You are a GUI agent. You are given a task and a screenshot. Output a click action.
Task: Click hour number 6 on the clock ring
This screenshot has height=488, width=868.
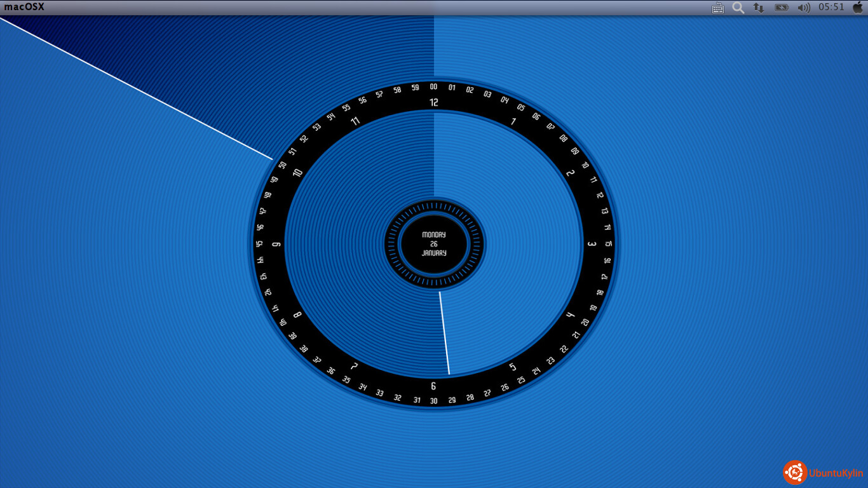[x=433, y=386]
